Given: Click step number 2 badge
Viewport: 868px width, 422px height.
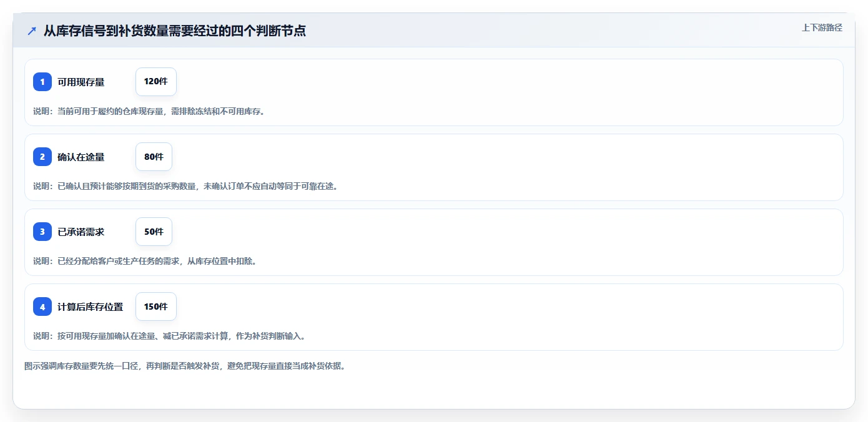Looking at the screenshot, I should coord(42,157).
